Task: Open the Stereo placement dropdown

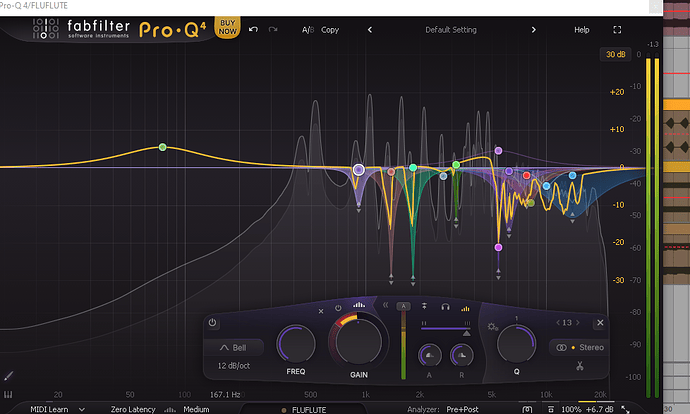Action: coord(579,347)
